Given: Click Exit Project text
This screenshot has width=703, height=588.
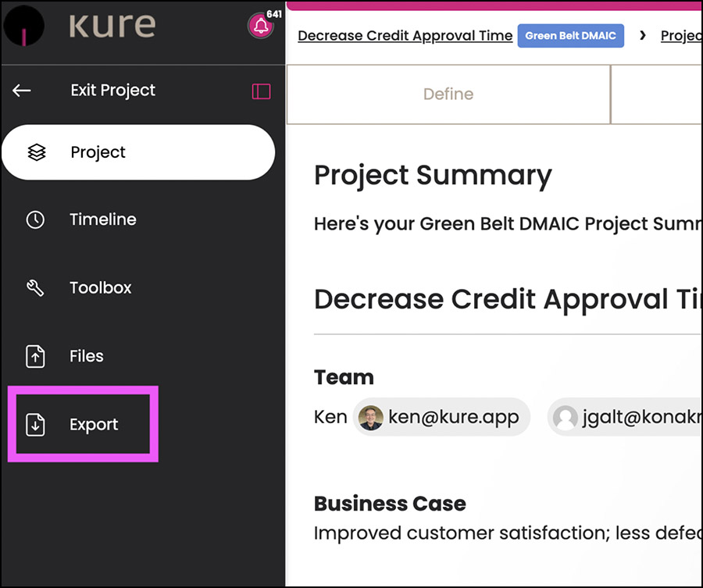Looking at the screenshot, I should click(113, 91).
